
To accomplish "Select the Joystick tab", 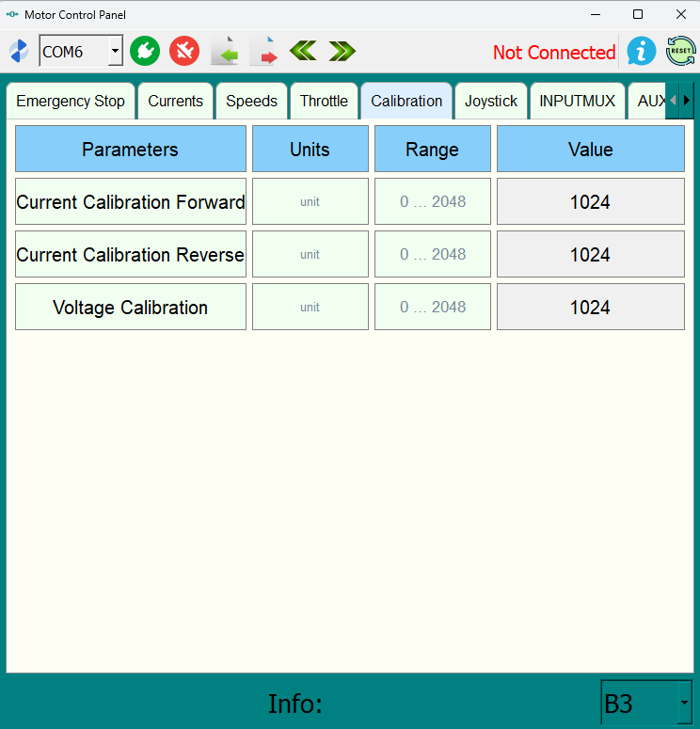I will [491, 101].
